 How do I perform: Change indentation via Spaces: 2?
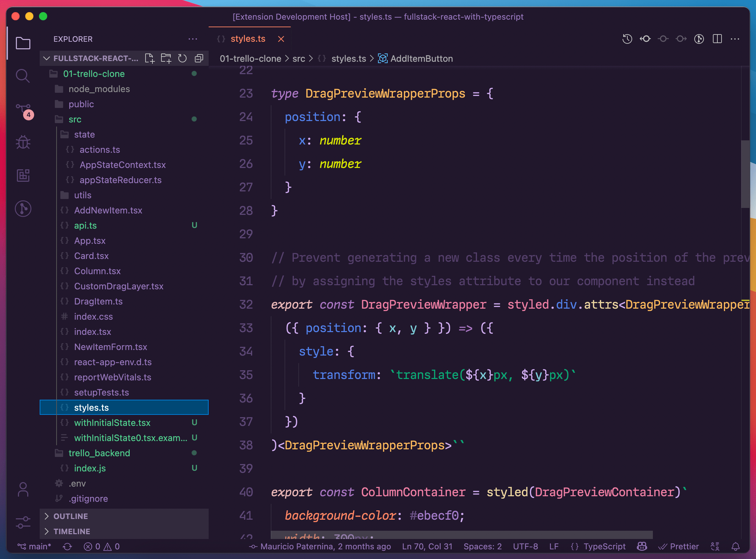pos(483,547)
